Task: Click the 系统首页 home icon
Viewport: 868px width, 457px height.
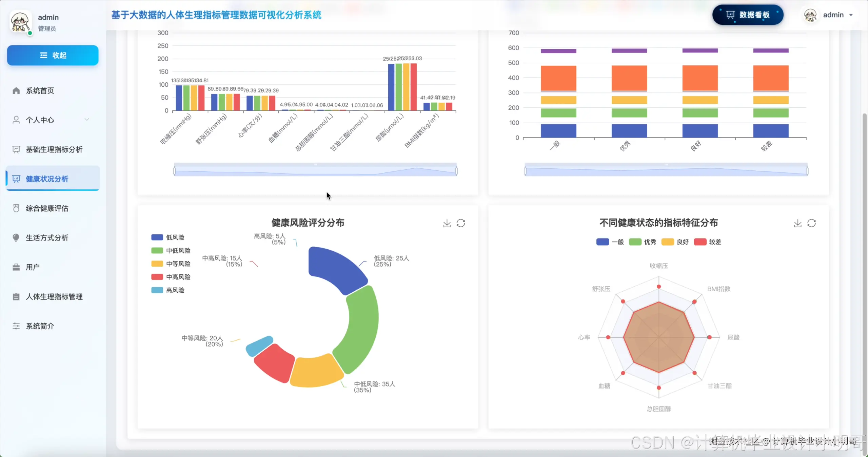Action: pos(16,90)
